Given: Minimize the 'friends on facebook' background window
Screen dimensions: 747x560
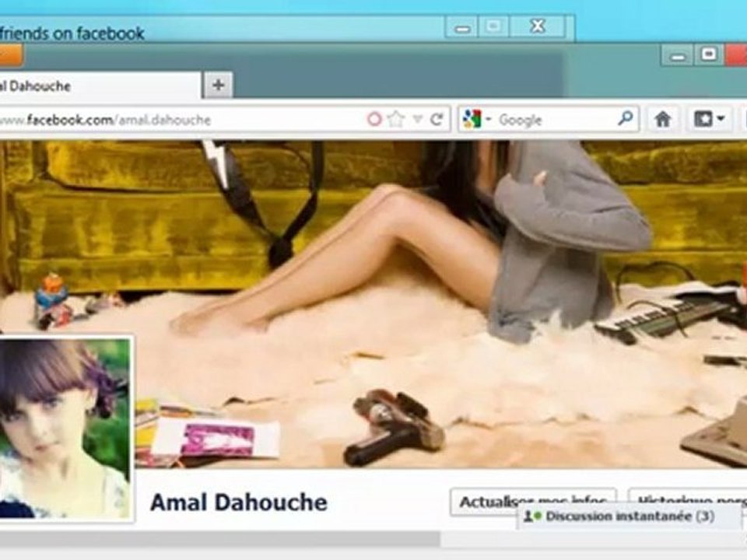Looking at the screenshot, I should [x=461, y=27].
